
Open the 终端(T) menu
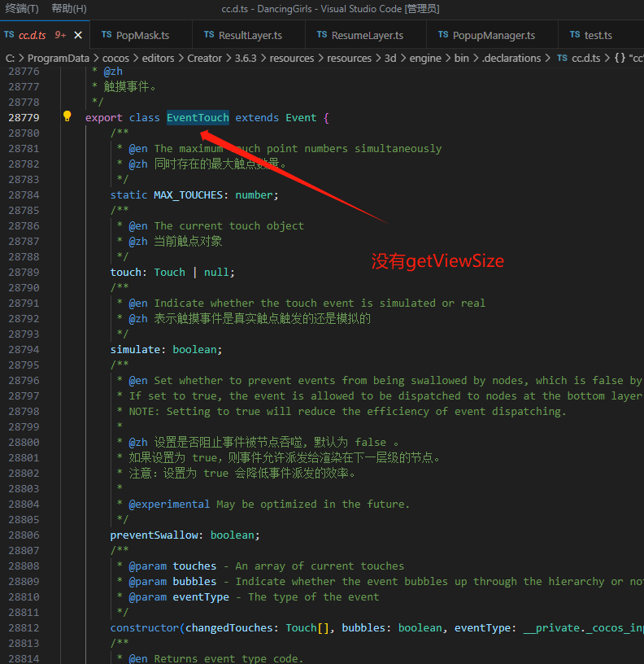pyautogui.click(x=22, y=8)
